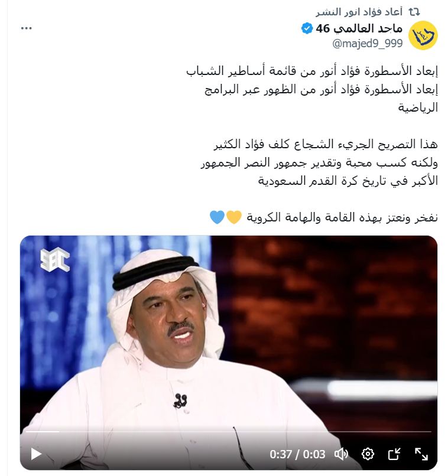Open the yellow profile avatar
Viewport: 448px width, 476px height.
(423, 35)
